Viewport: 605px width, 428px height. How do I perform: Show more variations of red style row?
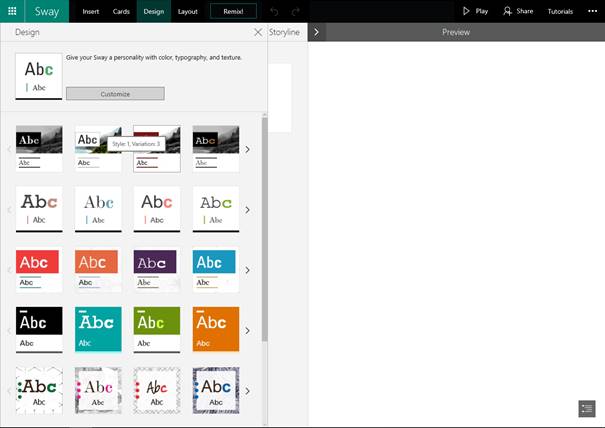coord(248,270)
